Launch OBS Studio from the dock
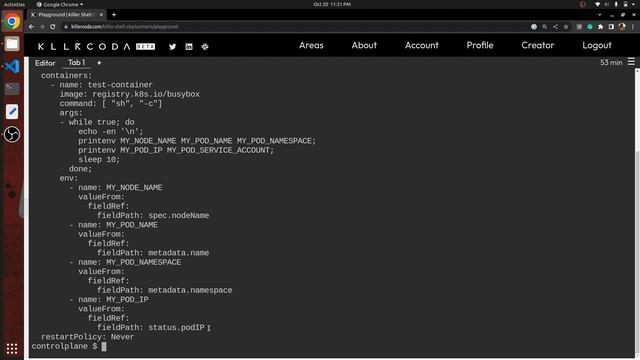The height and width of the screenshot is (360, 640). 12,134
